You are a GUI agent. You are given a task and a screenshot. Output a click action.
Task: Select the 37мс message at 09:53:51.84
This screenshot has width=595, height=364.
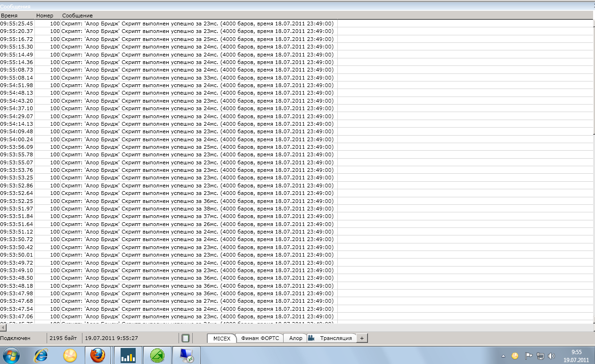(x=199, y=216)
